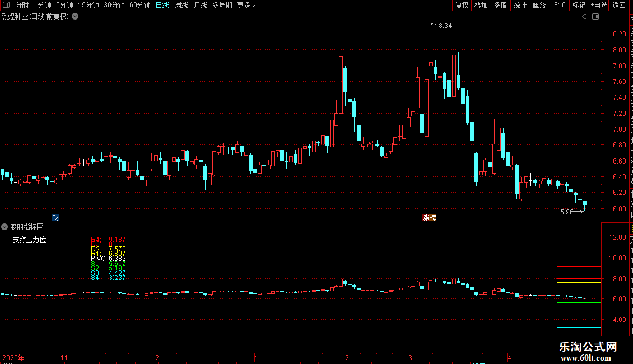
Task: Open the 多周期 multi-period view
Action: [x=222, y=5]
